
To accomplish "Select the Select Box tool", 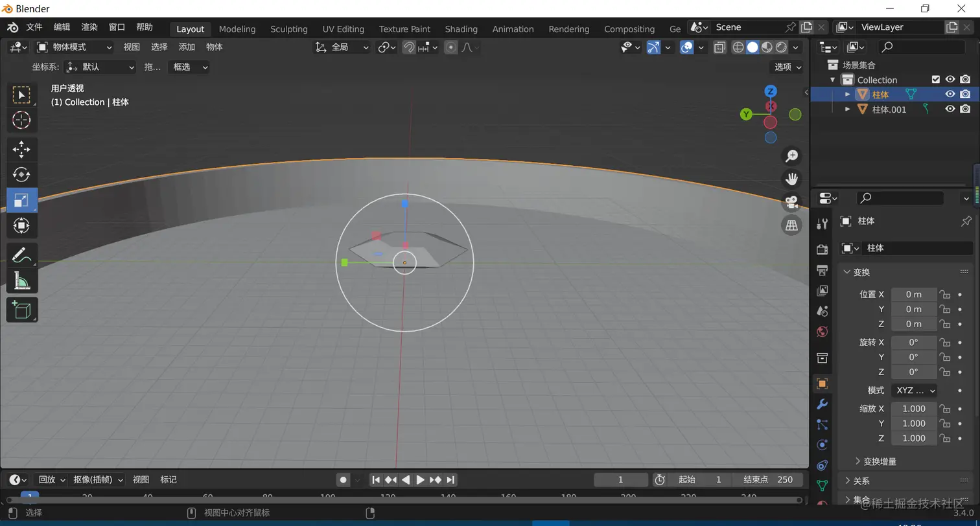I will point(21,95).
